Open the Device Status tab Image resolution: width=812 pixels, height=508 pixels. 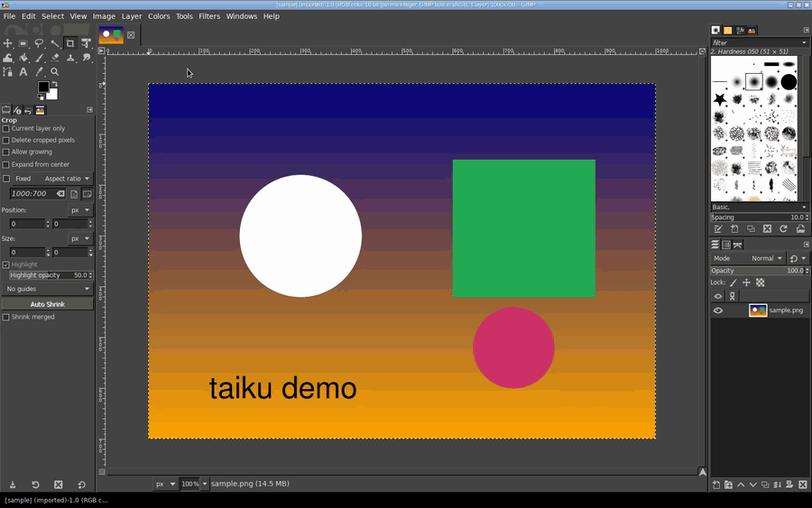[17, 110]
